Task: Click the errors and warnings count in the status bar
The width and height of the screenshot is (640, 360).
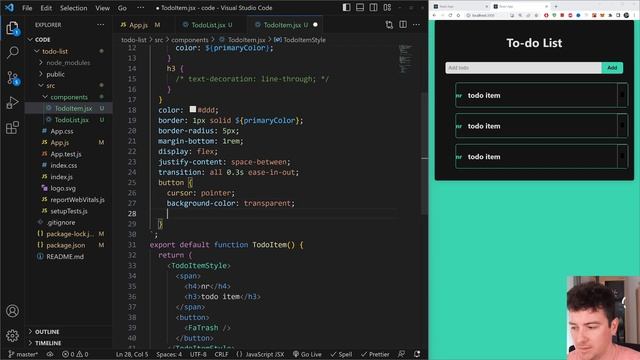Action: pos(75,354)
